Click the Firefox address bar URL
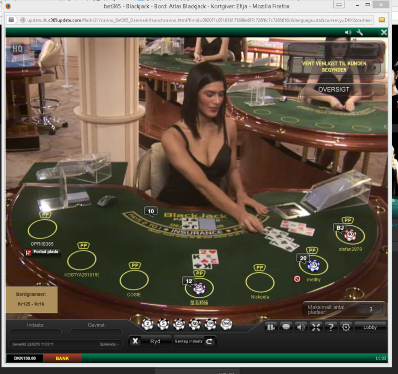 click(x=199, y=20)
